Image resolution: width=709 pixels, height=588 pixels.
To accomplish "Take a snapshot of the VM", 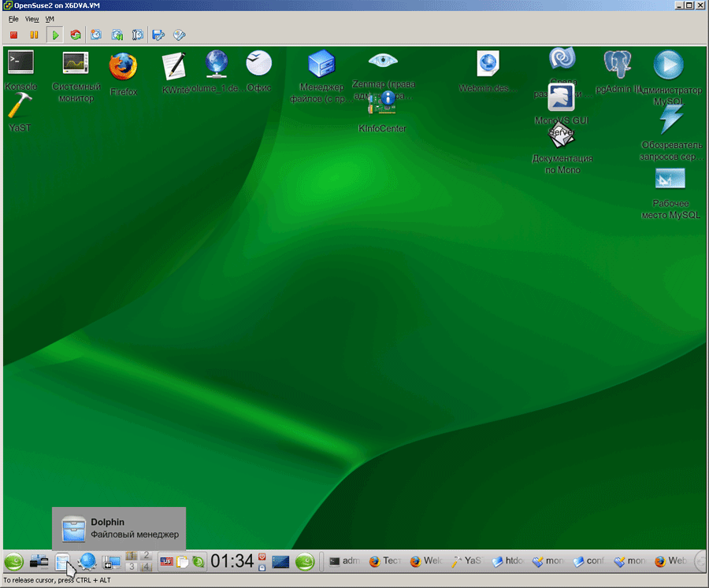I will [x=96, y=35].
